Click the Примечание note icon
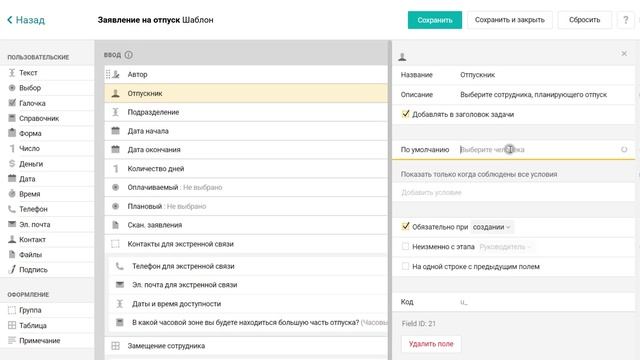The height and width of the screenshot is (360, 640). click(12, 340)
